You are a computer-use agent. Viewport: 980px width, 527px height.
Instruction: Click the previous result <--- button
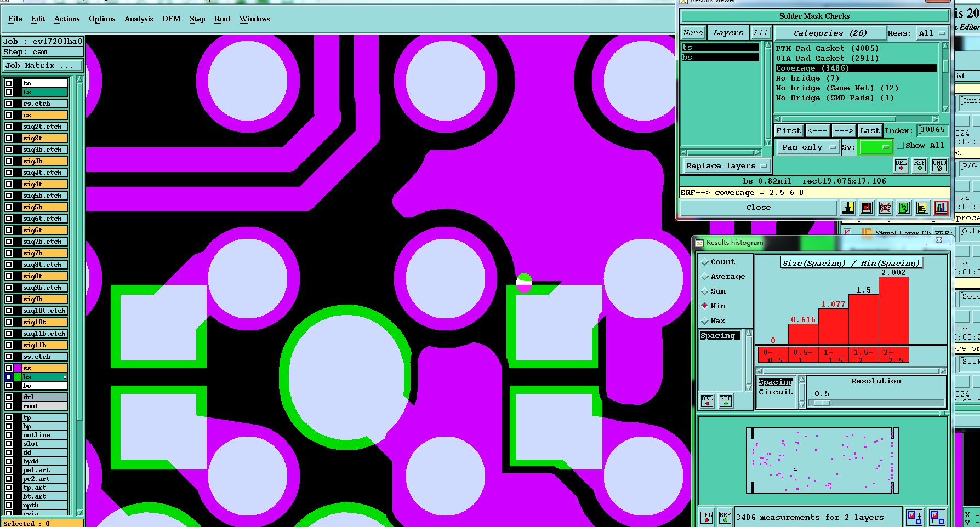click(817, 130)
